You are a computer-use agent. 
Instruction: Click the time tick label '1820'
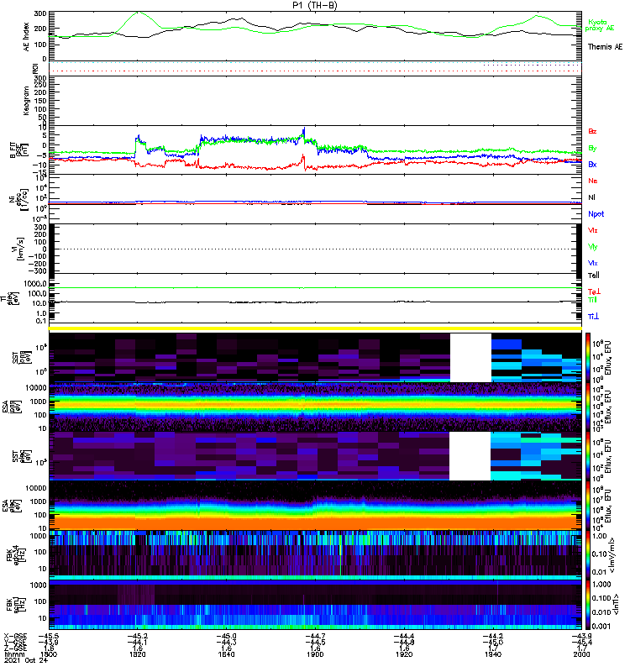coord(137,654)
